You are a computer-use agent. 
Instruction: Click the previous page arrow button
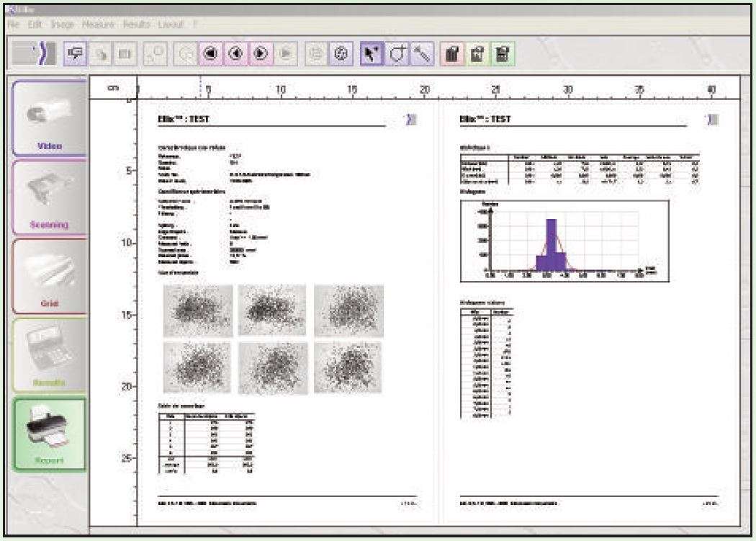[x=235, y=53]
